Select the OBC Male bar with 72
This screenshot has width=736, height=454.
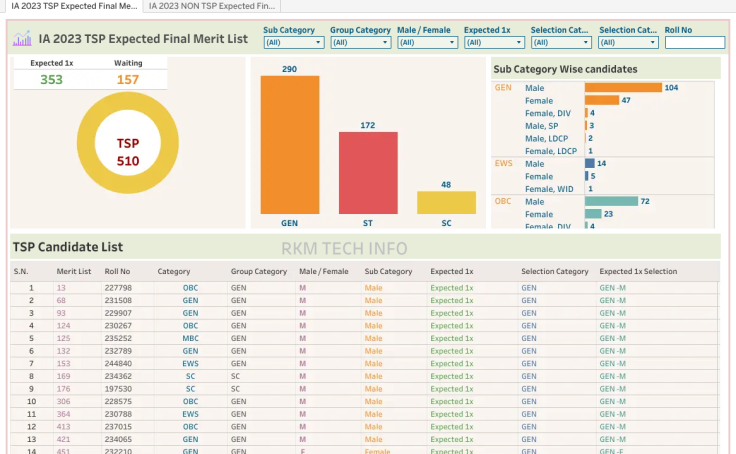pyautogui.click(x=611, y=201)
